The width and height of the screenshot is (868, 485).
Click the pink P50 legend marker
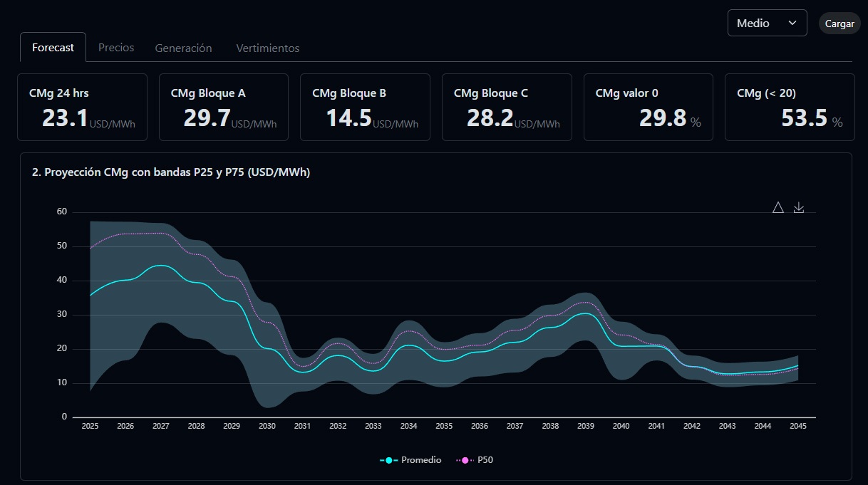pos(465,460)
